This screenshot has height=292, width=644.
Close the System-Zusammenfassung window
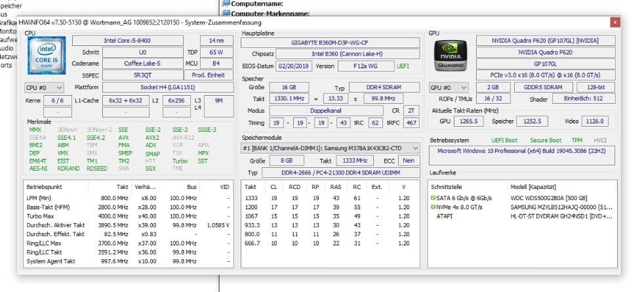[614, 22]
